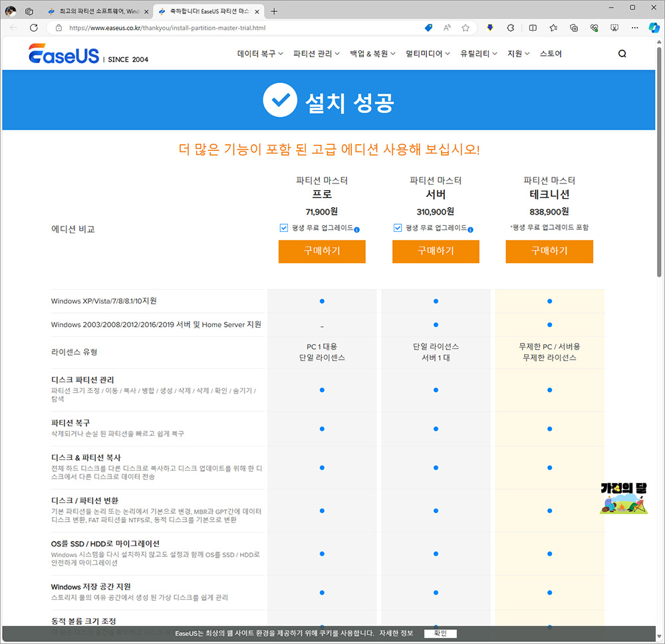Reload the page with refresh icon
This screenshot has height=644, width=665.
34,27
